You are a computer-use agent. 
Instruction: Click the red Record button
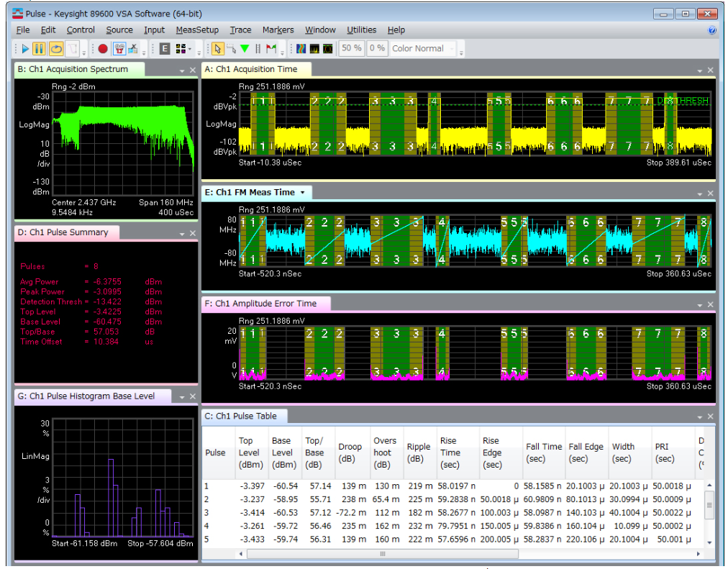click(103, 49)
